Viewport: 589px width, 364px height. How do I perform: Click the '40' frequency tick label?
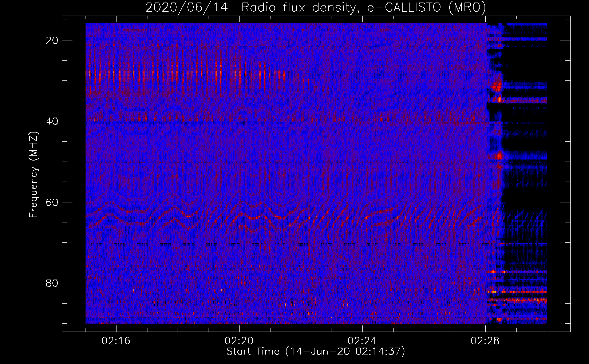pos(52,121)
